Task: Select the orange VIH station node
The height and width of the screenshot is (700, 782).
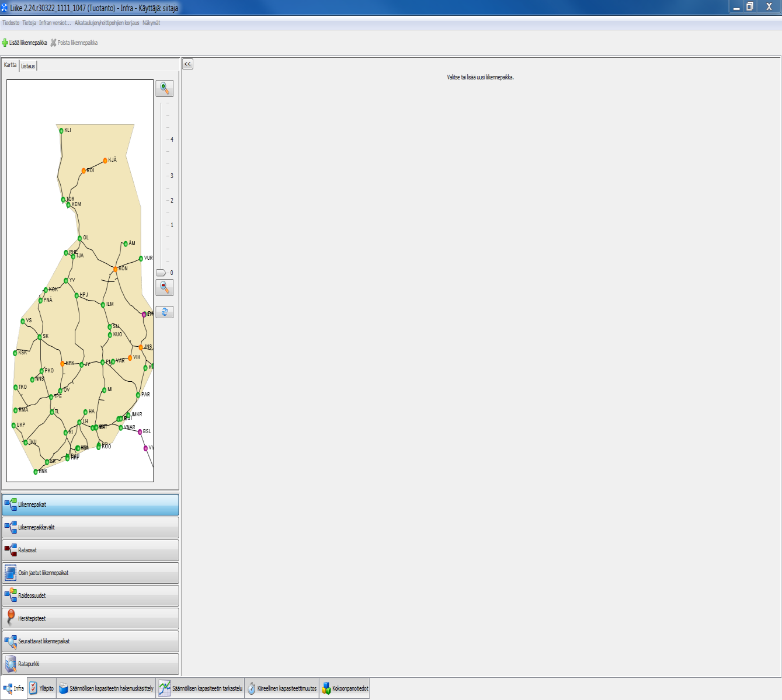Action: point(130,358)
